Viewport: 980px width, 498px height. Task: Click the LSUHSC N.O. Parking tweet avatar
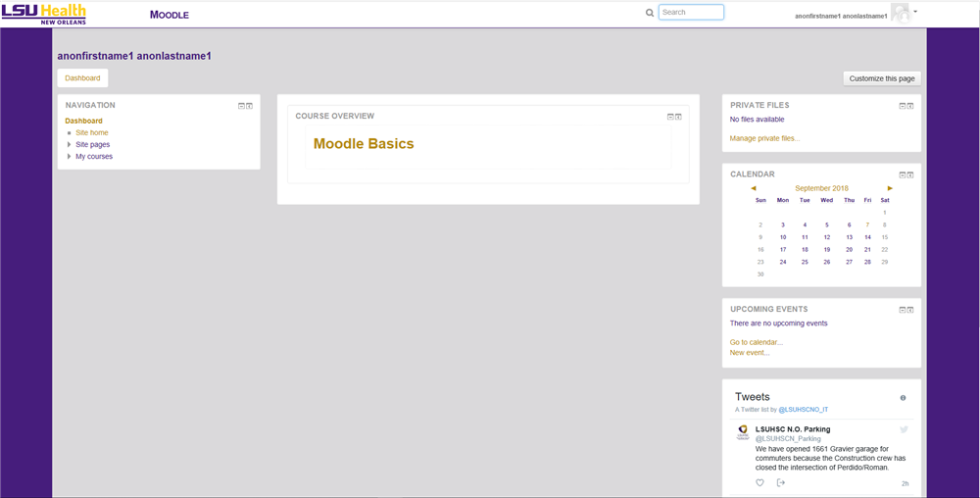pos(743,432)
